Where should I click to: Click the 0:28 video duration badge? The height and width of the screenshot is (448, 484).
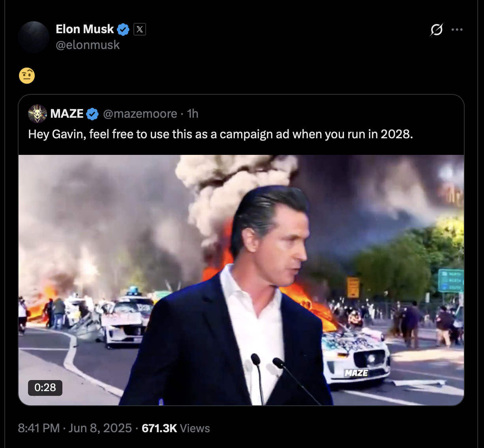point(45,388)
